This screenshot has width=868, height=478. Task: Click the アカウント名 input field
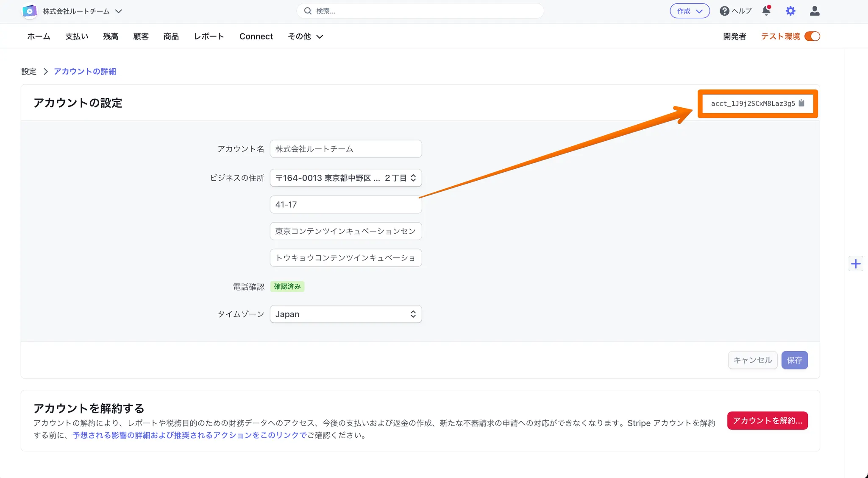pos(345,149)
